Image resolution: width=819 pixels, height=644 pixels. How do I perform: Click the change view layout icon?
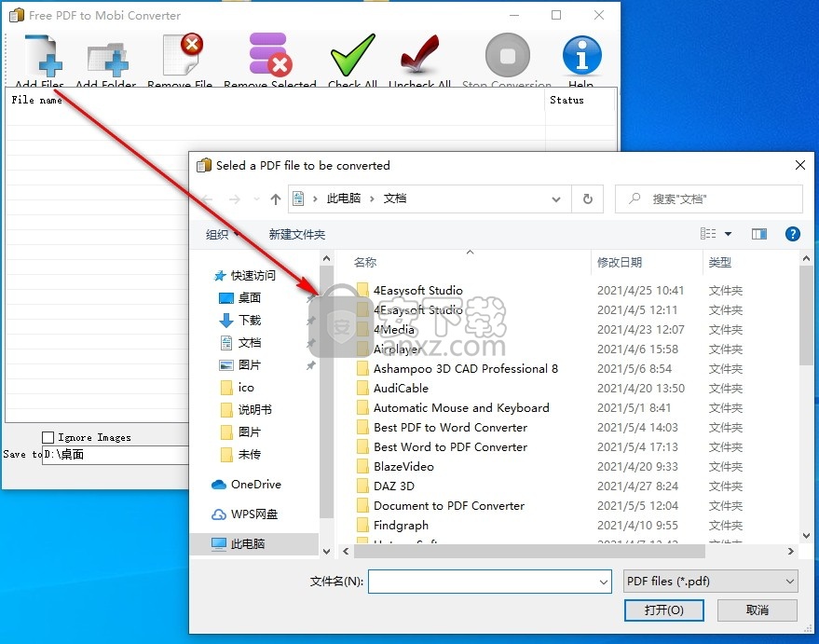click(708, 234)
